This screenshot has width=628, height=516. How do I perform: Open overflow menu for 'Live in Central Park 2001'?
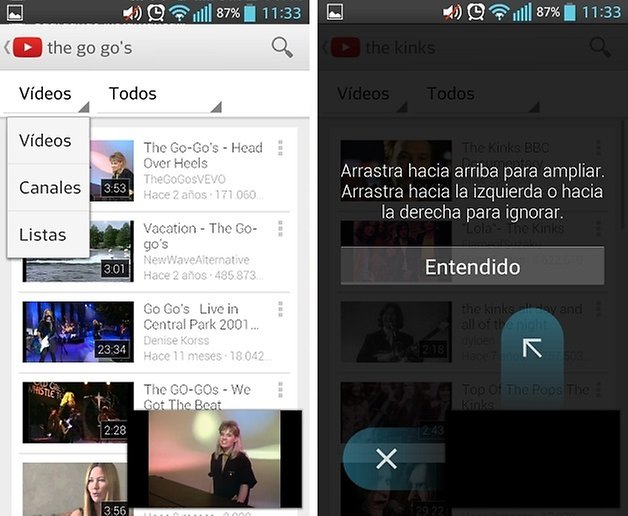pos(280,309)
